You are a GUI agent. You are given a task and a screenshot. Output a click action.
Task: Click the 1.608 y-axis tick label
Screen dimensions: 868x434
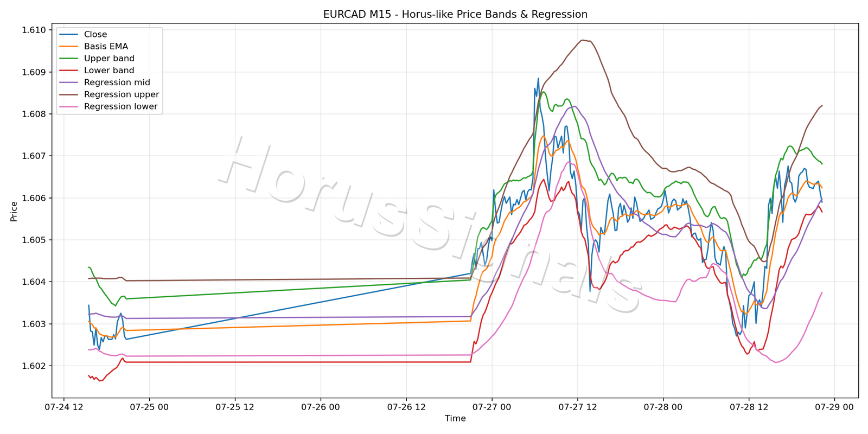pyautogui.click(x=34, y=114)
